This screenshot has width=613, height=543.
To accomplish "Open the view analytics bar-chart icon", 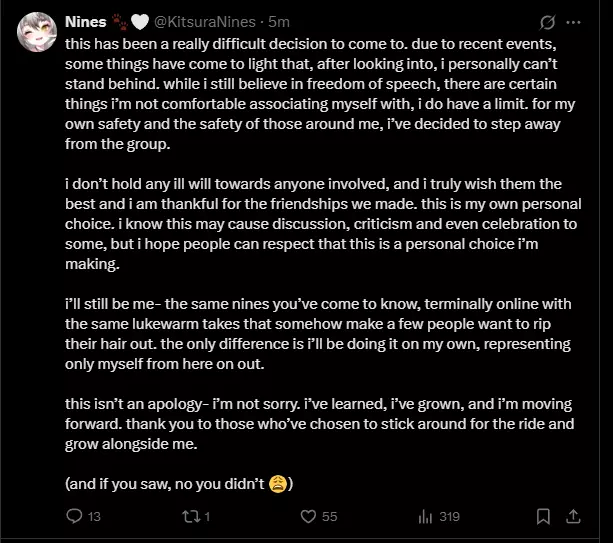I will pos(425,516).
